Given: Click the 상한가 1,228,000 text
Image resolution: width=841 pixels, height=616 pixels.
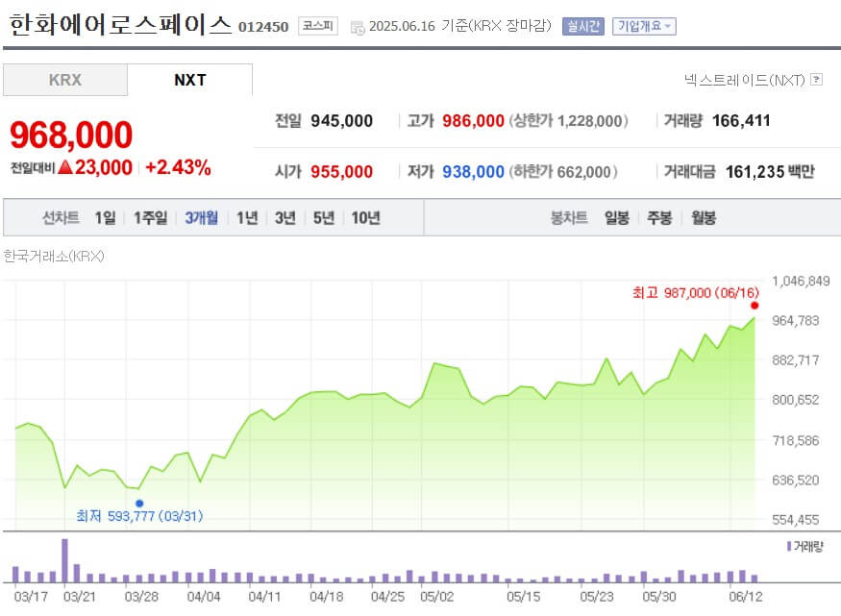Looking at the screenshot, I should [569, 121].
